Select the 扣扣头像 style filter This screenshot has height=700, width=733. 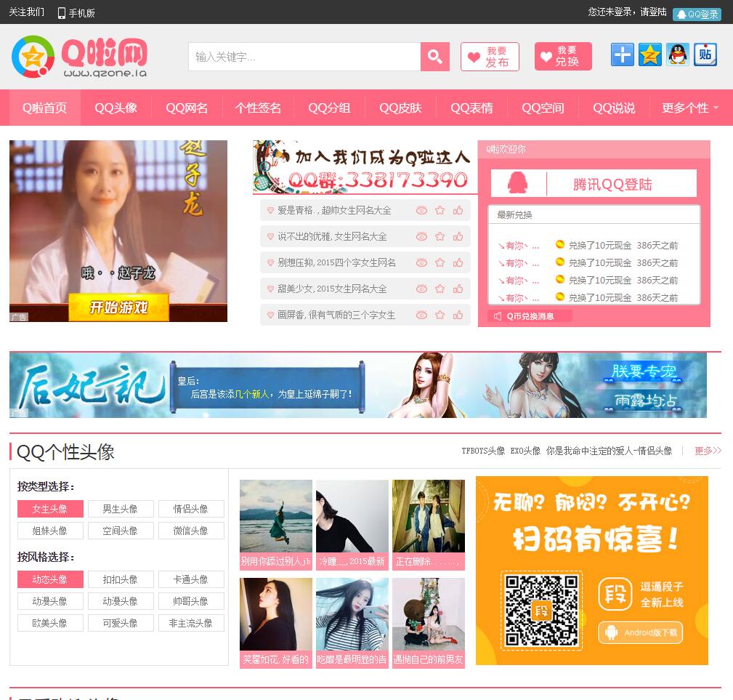click(121, 579)
